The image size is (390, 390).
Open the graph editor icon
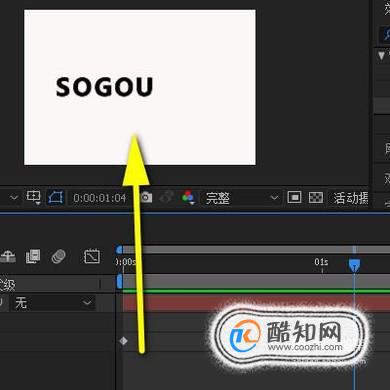coord(92,256)
